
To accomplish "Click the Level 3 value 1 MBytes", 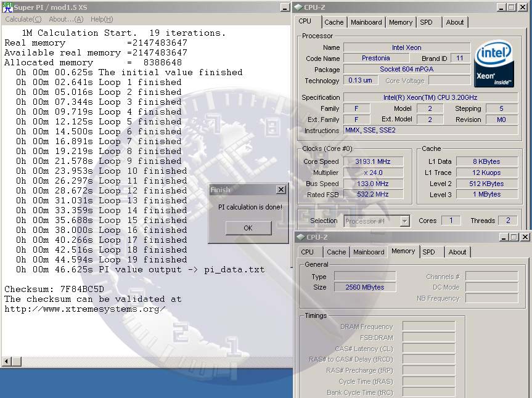I will click(487, 194).
